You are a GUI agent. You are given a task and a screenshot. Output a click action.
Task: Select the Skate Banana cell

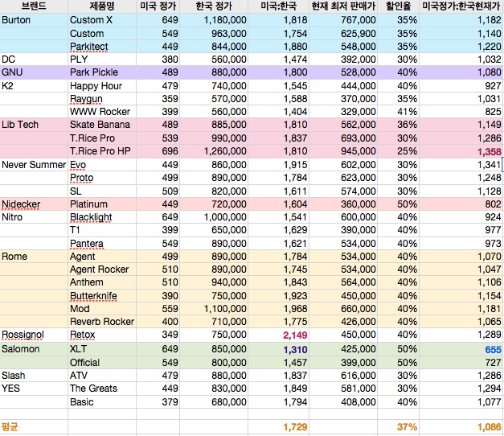(x=102, y=125)
